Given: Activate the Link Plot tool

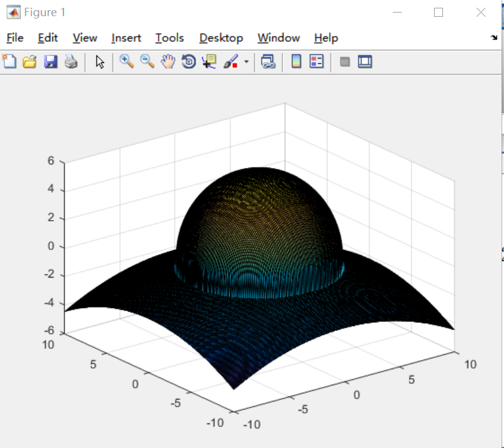Looking at the screenshot, I should pos(268,61).
